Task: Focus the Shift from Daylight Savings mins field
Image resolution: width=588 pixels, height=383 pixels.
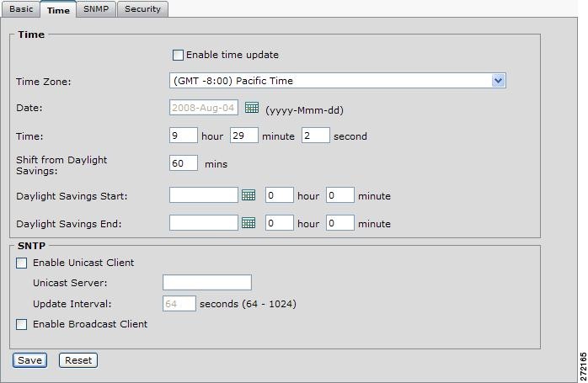Action: (x=184, y=163)
